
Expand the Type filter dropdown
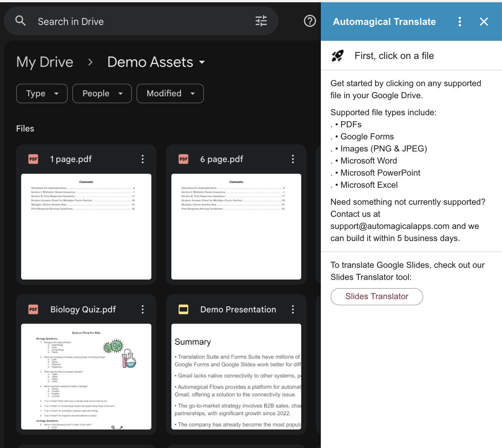click(x=42, y=93)
